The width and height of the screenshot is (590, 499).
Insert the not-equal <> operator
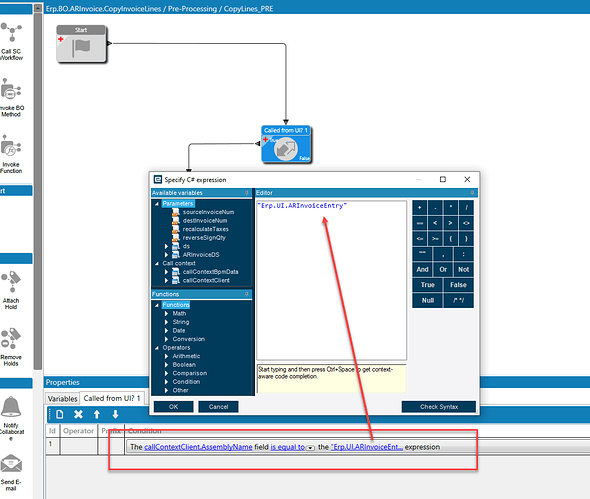point(466,223)
